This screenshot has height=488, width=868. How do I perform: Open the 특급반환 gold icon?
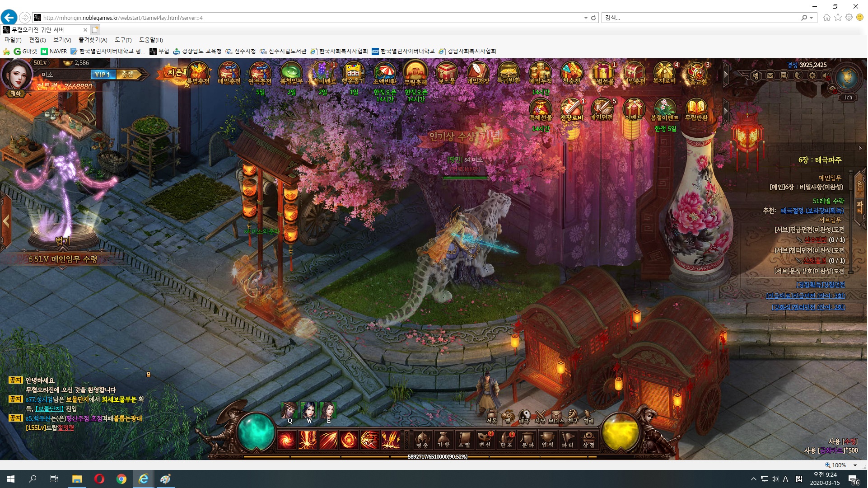(x=509, y=74)
